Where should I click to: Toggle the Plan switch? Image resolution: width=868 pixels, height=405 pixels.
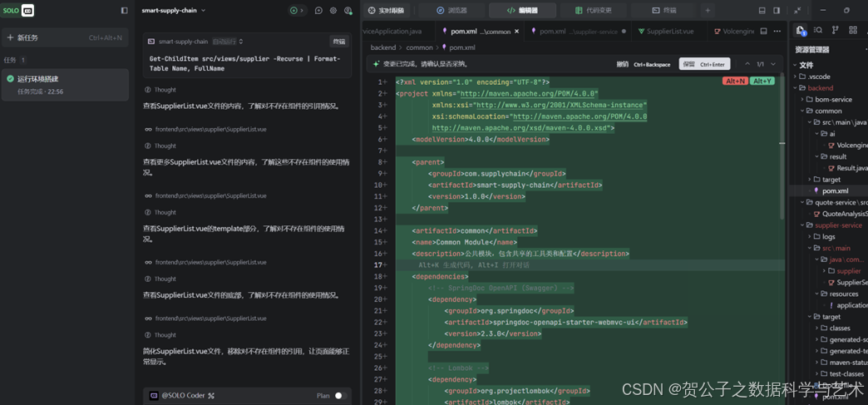coord(341,396)
